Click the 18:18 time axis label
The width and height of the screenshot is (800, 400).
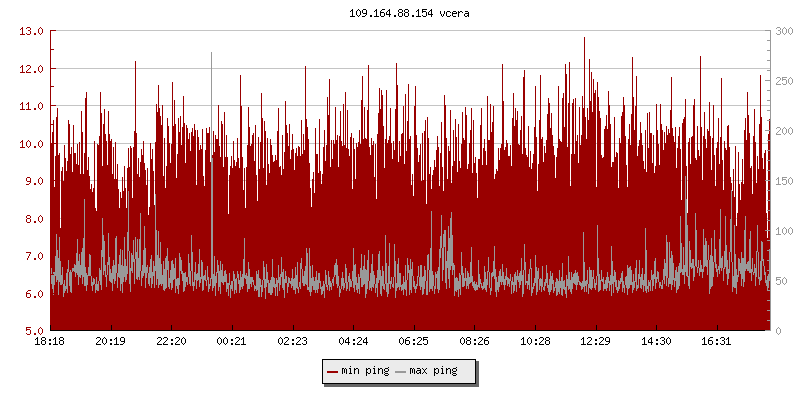coord(50,342)
